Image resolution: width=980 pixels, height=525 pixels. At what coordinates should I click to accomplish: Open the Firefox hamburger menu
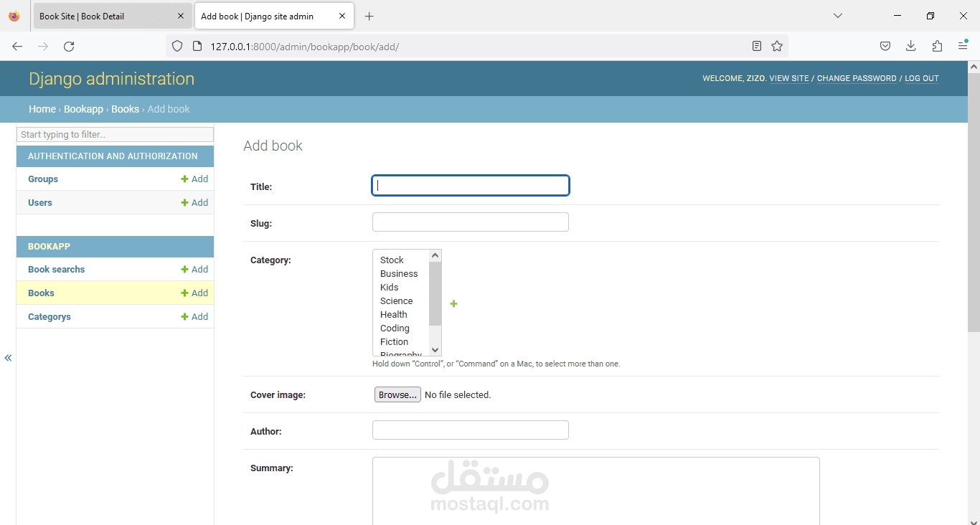pos(963,46)
